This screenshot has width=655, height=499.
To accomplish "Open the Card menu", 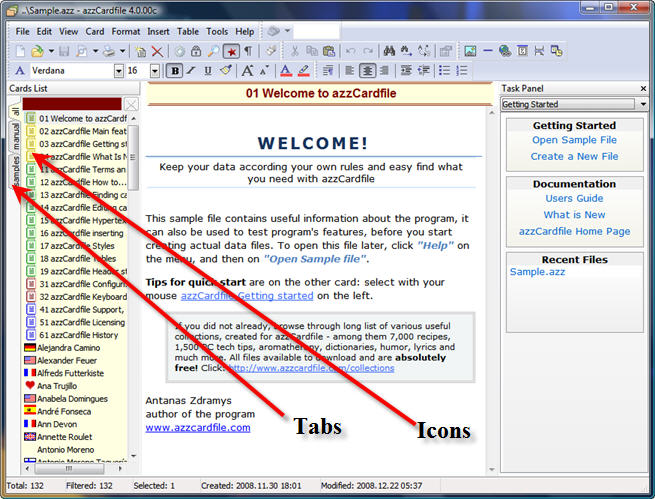I will coord(95,31).
